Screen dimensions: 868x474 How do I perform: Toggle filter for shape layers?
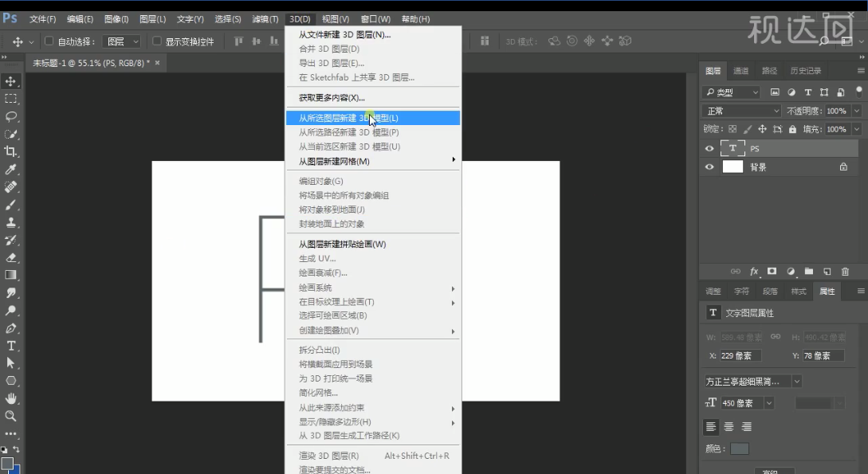[x=824, y=92]
